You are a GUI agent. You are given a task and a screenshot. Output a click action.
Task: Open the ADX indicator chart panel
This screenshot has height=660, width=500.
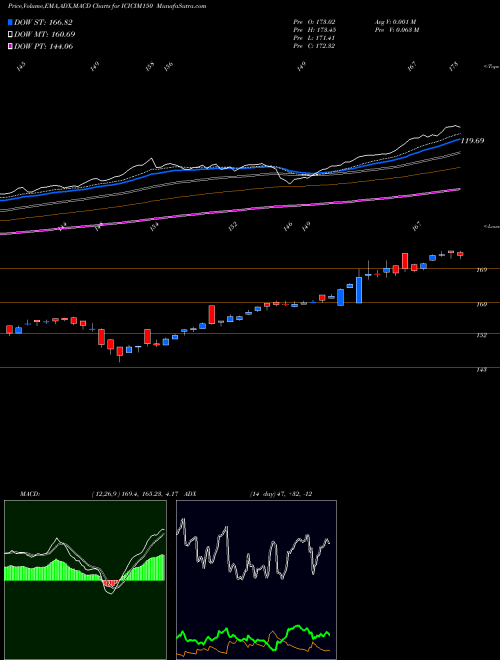click(x=256, y=580)
